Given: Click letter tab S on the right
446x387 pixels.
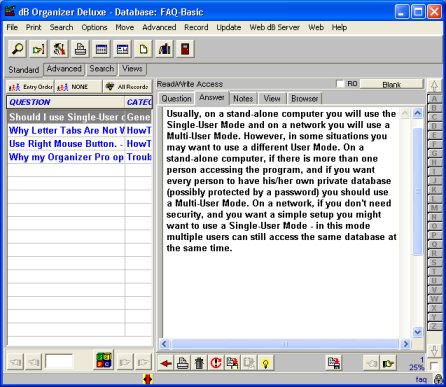Looking at the screenshot, I should pos(434,262).
